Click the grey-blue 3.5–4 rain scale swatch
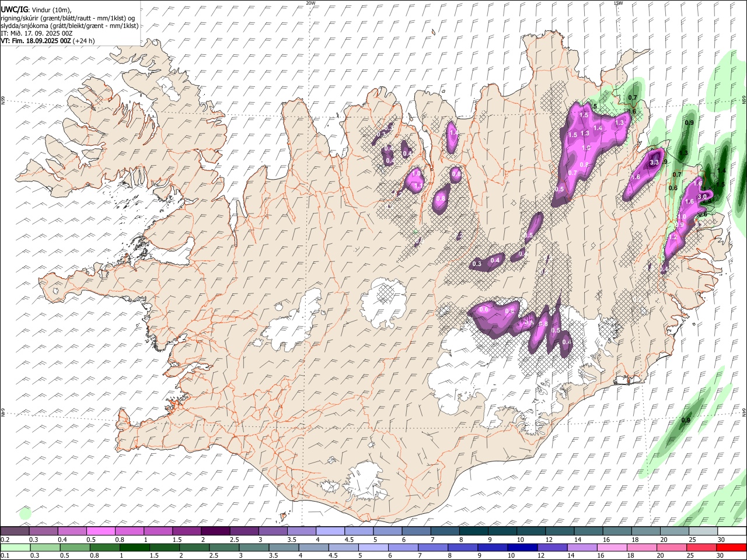Viewport: 747px width, 560px height. coord(284,548)
